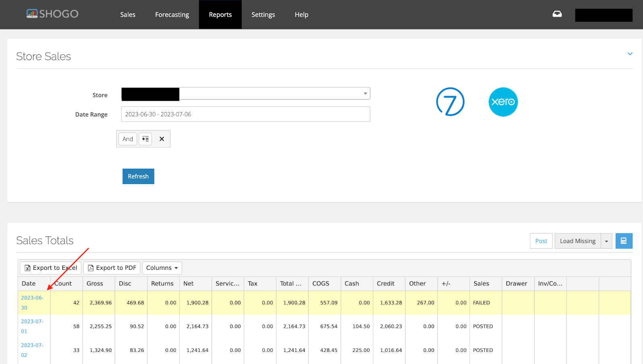Click the Returns column header
643x364 pixels.
tap(163, 283)
